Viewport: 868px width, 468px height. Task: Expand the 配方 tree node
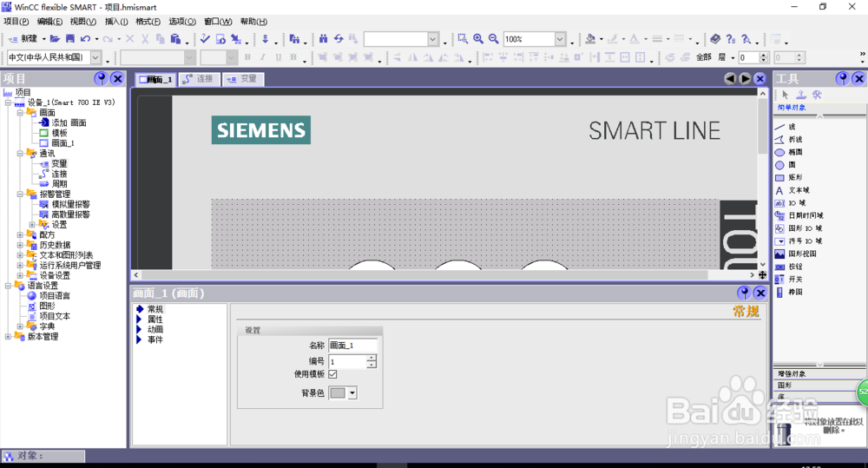click(20, 234)
